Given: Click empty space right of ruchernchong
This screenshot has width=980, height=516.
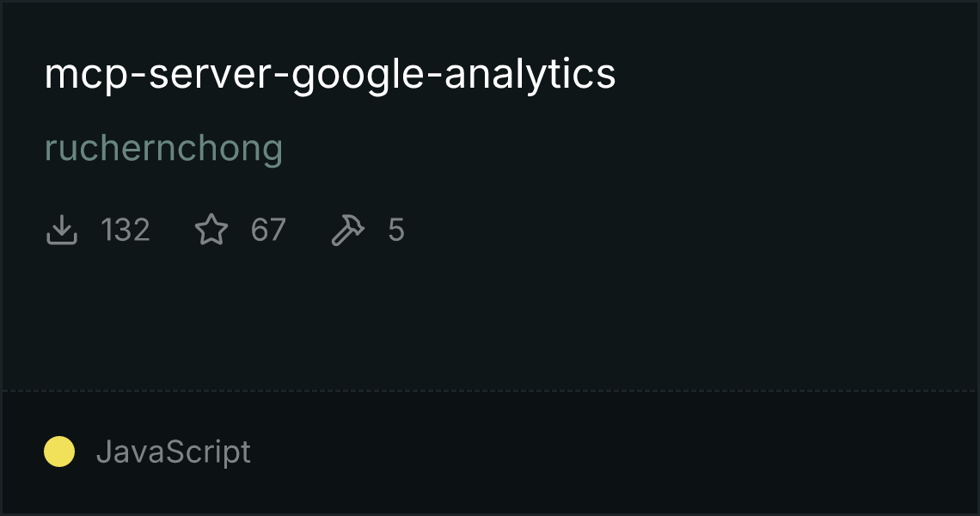Looking at the screenshot, I should [x=602, y=149].
